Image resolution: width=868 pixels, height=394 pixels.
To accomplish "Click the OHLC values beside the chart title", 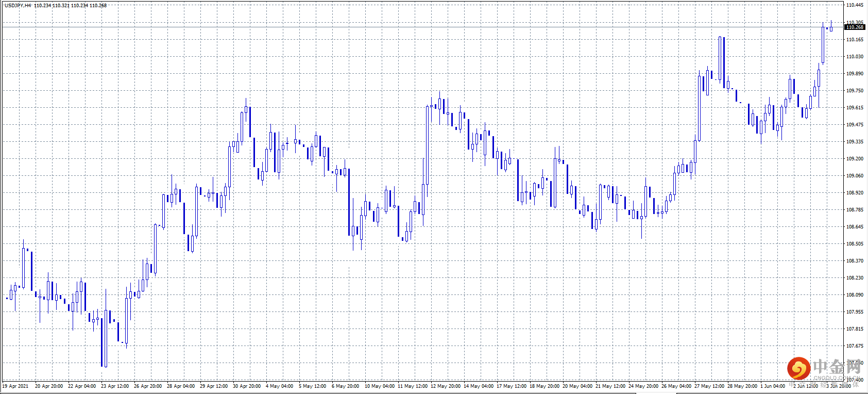I will pos(71,6).
